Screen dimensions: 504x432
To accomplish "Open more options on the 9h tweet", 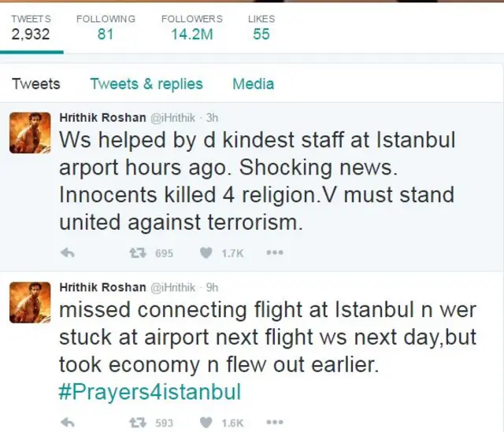I will point(275,423).
